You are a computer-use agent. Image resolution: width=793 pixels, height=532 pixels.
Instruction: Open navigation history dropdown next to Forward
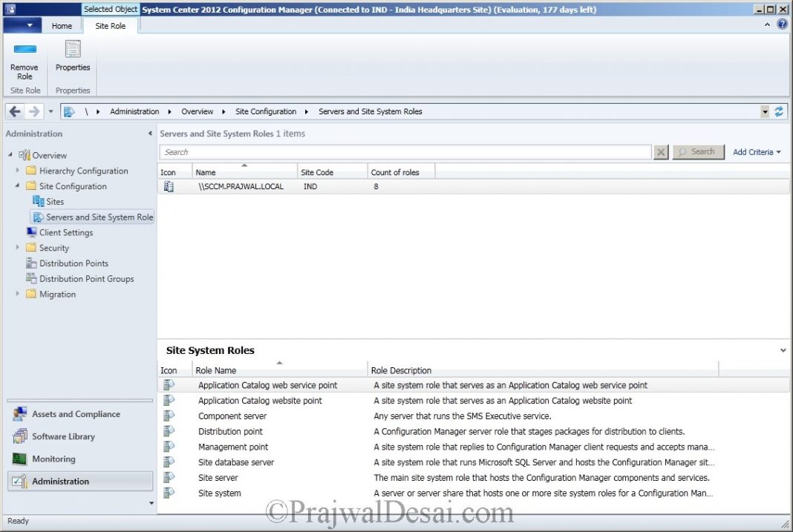(50, 111)
